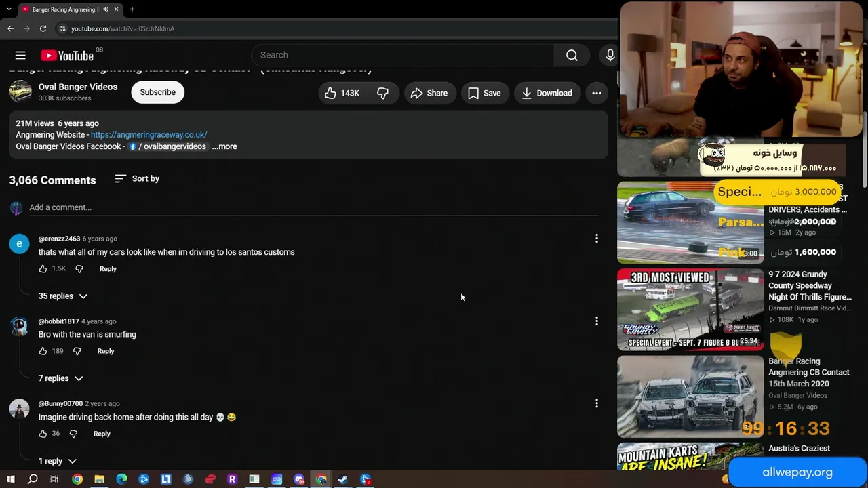Screen dimensions: 868x488
Task: Like the comment by @Bunny00700
Action: click(x=43, y=434)
